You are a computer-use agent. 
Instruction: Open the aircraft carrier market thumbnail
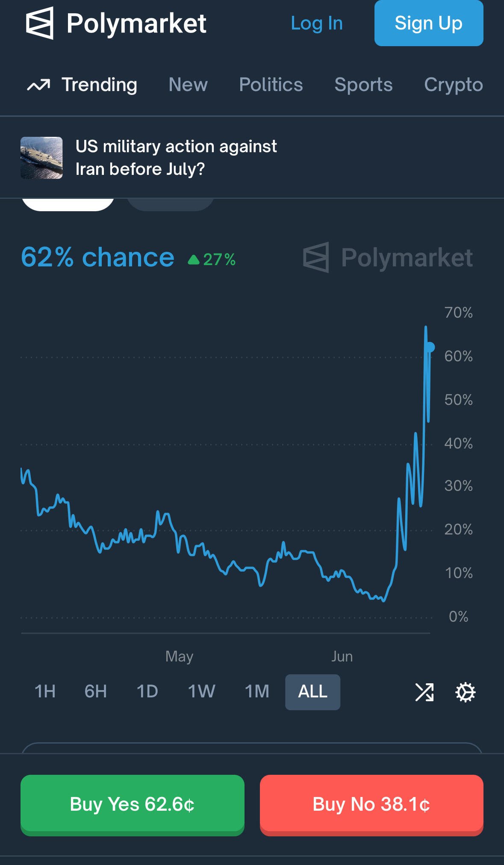pyautogui.click(x=41, y=158)
